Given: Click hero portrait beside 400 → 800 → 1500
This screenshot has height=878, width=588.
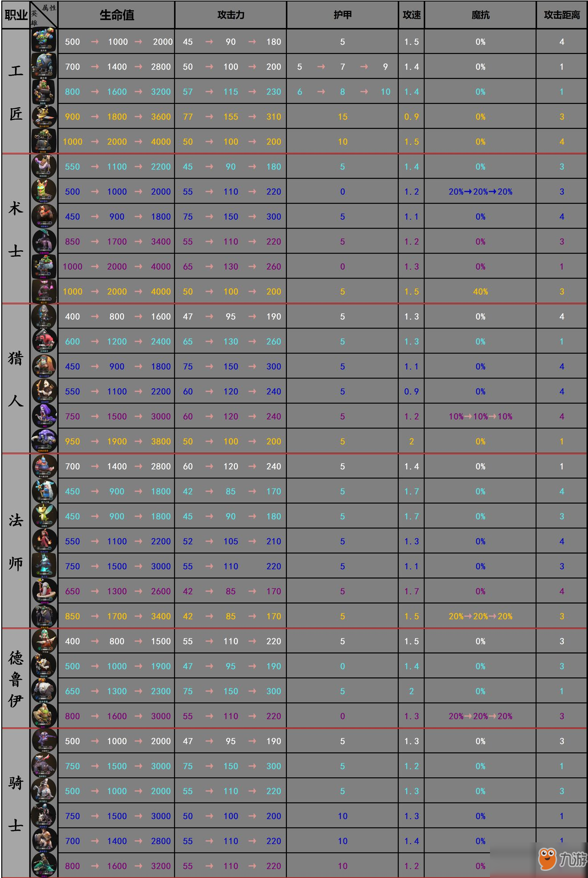Looking at the screenshot, I should [44, 640].
